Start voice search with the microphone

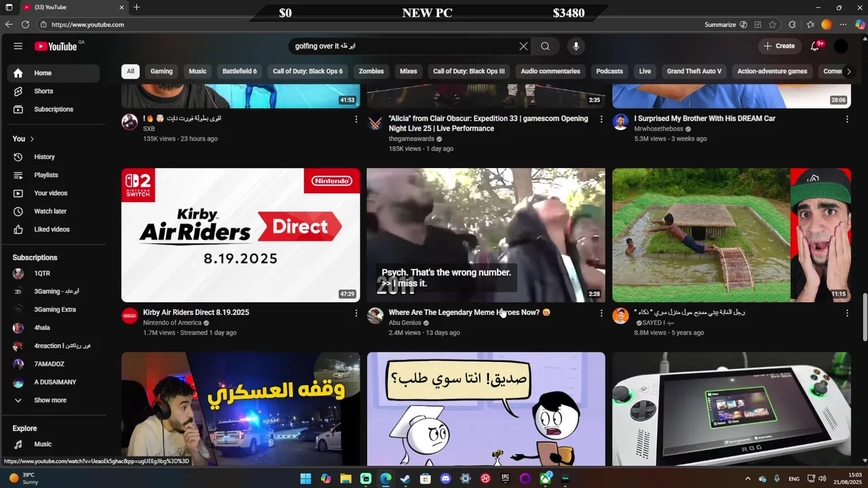click(x=576, y=46)
